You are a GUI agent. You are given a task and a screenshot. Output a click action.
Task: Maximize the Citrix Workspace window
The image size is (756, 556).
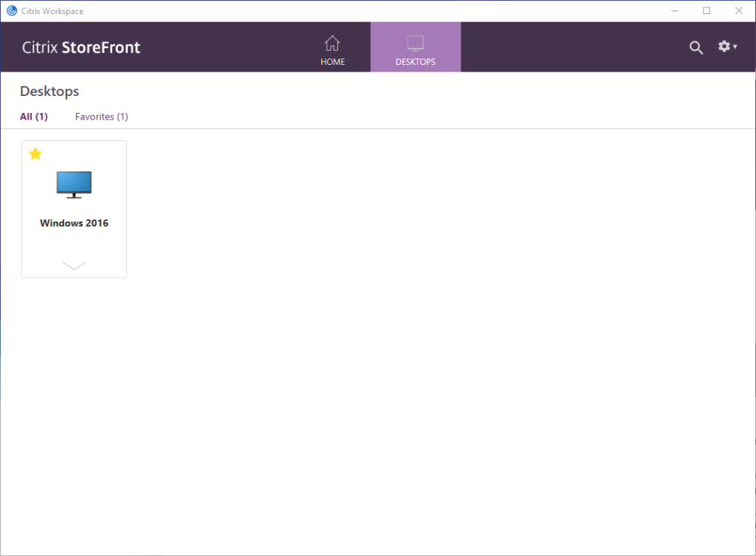click(x=707, y=10)
